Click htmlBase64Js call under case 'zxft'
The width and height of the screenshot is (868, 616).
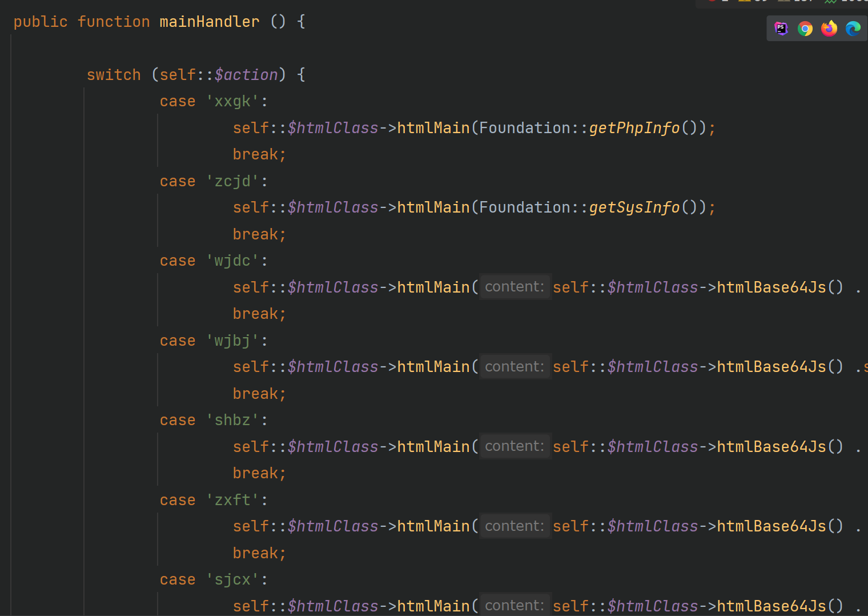click(771, 526)
